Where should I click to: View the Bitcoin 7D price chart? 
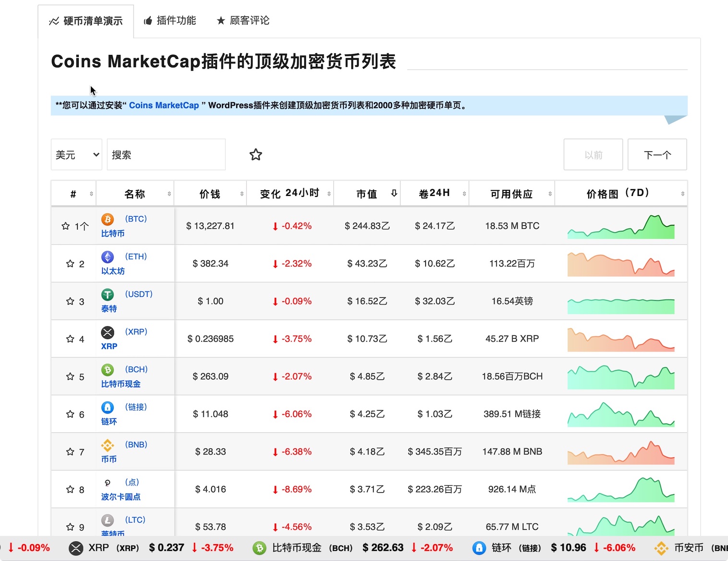[621, 226]
